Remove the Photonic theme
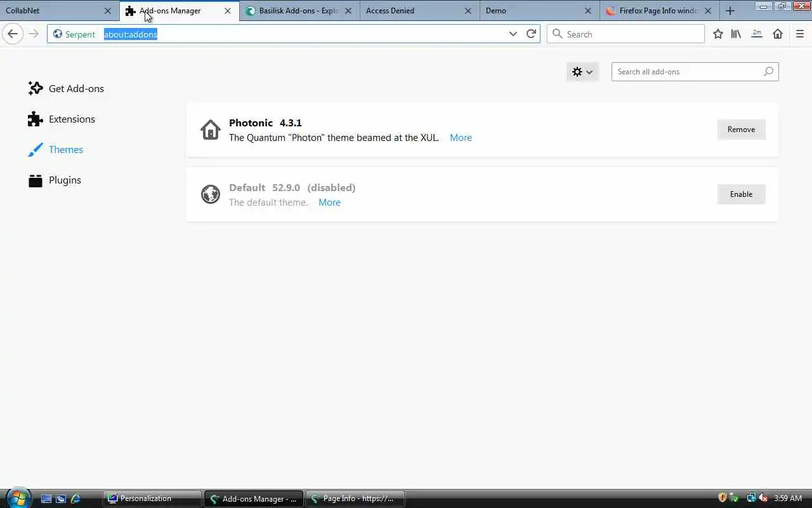812x508 pixels. (741, 130)
